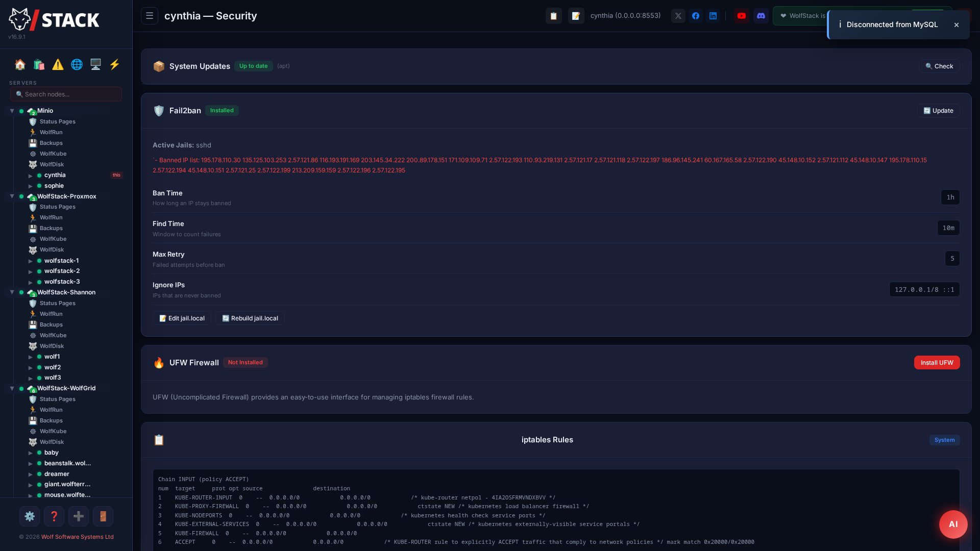This screenshot has width=980, height=551.
Task: Open the Facebook link icon
Action: click(696, 16)
